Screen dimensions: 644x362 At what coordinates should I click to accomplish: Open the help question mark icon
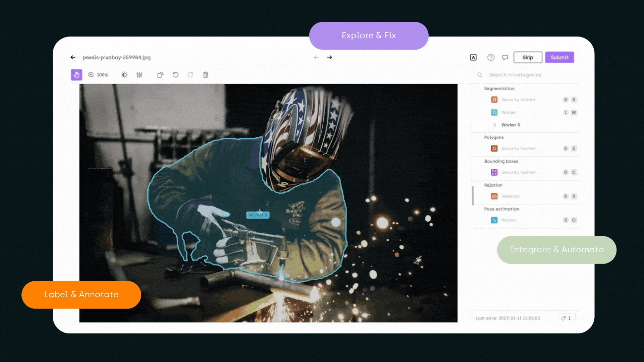[x=491, y=57]
